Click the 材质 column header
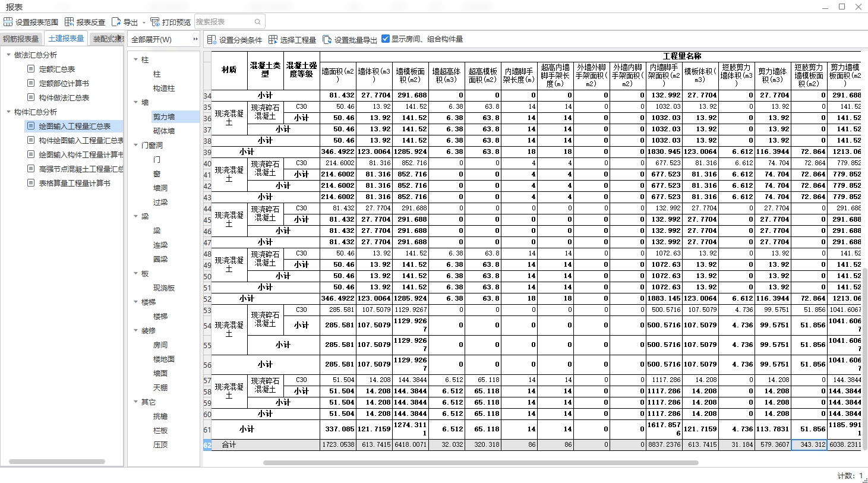This screenshot has height=483, width=868. click(229, 70)
